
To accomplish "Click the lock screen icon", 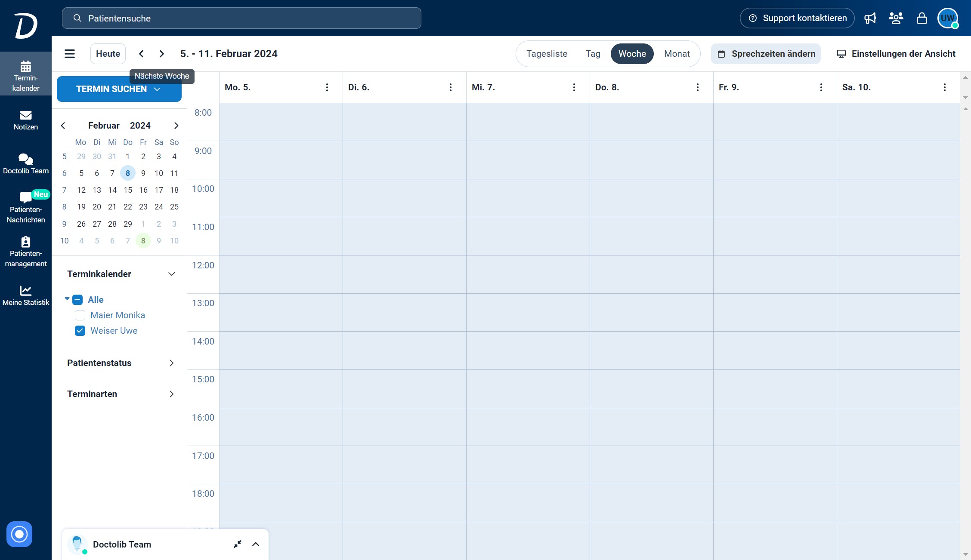I will pyautogui.click(x=922, y=18).
